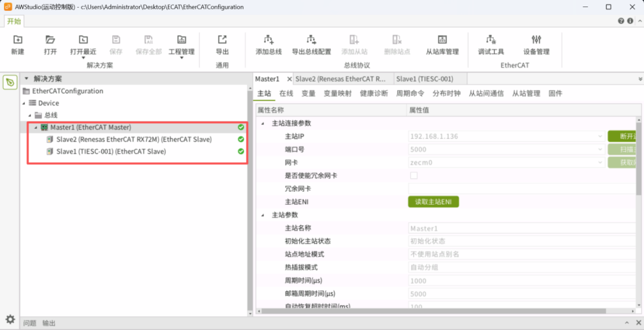Click the 读取主站ENI button
This screenshot has width=644, height=330.
point(434,202)
